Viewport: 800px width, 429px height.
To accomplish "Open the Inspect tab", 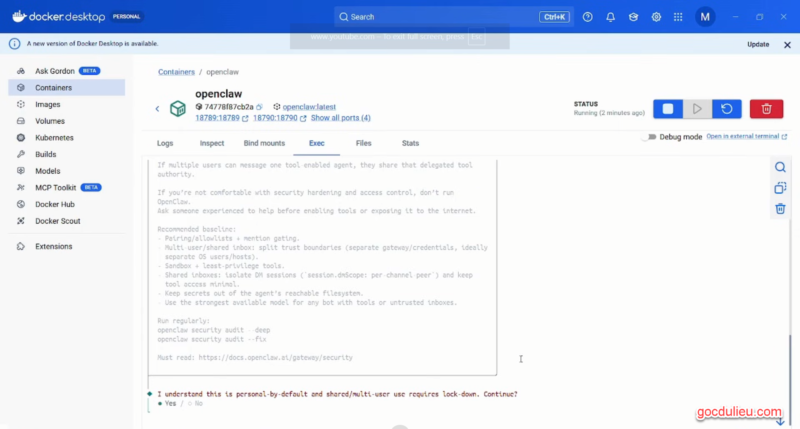I will click(x=211, y=143).
